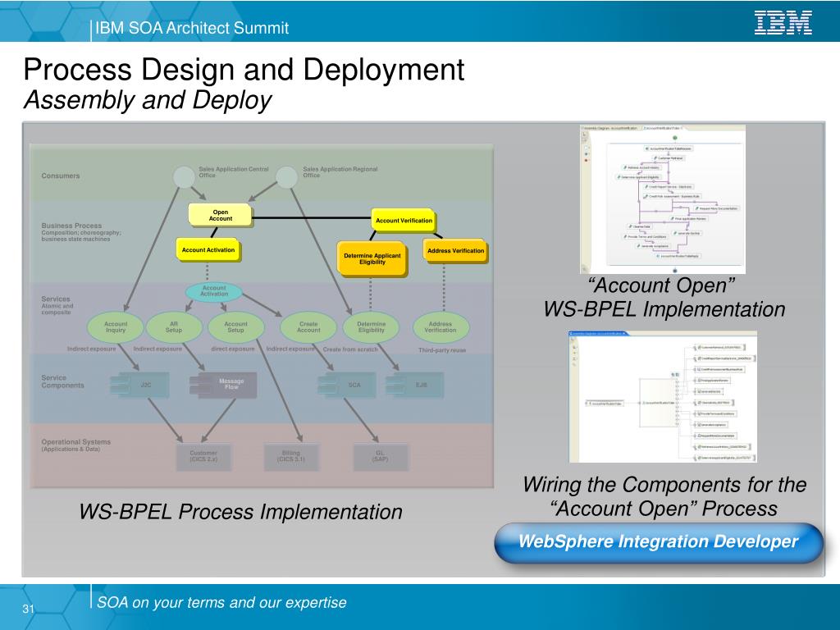Click the 'Create from scratch' label
Image resolution: width=840 pixels, height=630 pixels.
[x=350, y=349]
